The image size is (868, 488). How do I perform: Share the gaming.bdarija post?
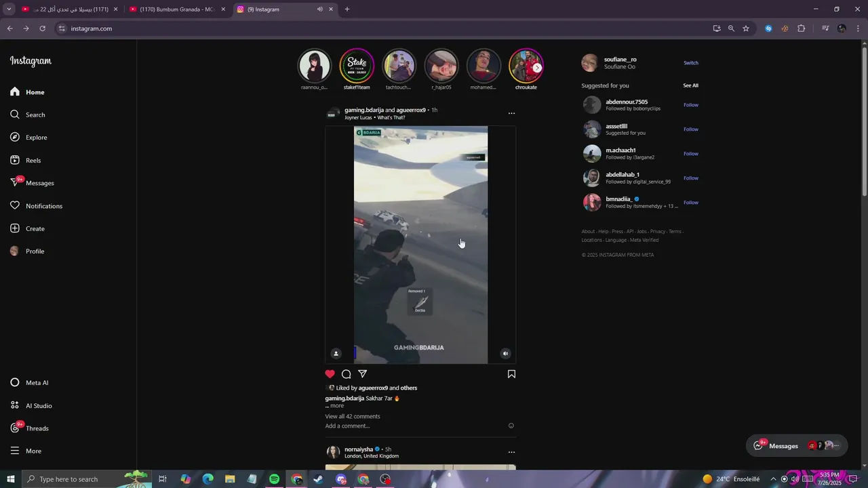tap(363, 374)
